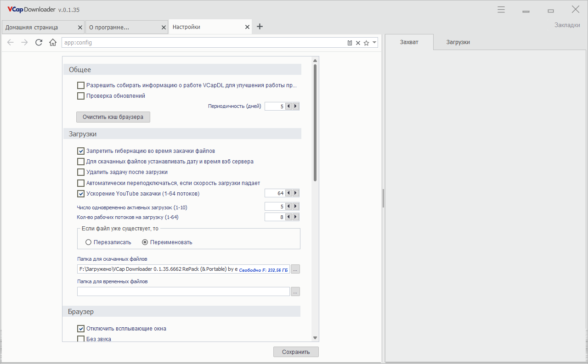
Task: Enable Автоматически переподключаться checkbox
Action: click(81, 183)
